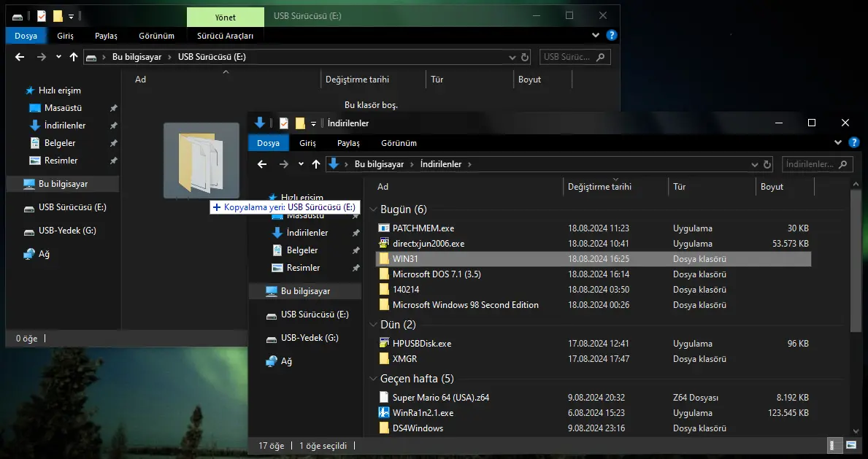Collapse the Geçen hafta (5) group
Screen dimensions: 868x459
372,379
